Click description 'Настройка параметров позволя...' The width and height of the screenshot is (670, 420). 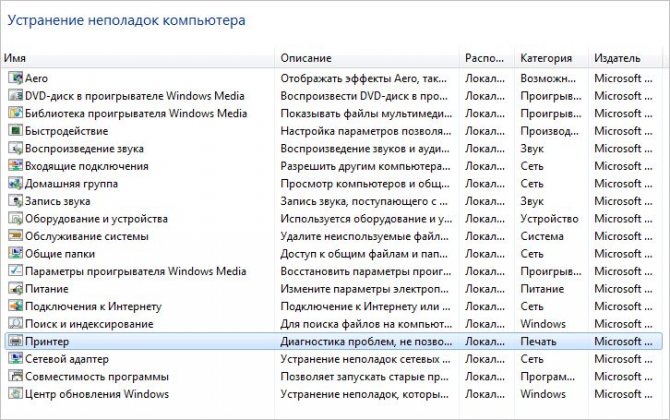[x=366, y=131]
